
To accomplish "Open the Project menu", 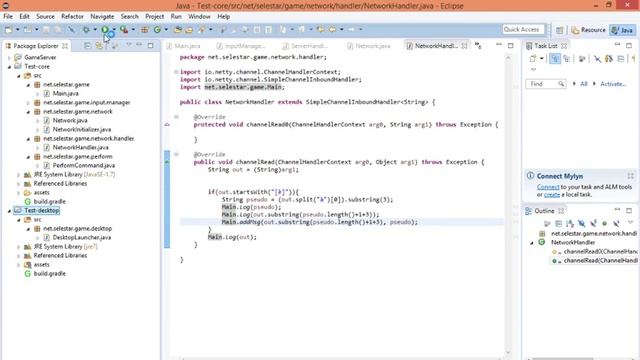I will tap(154, 16).
